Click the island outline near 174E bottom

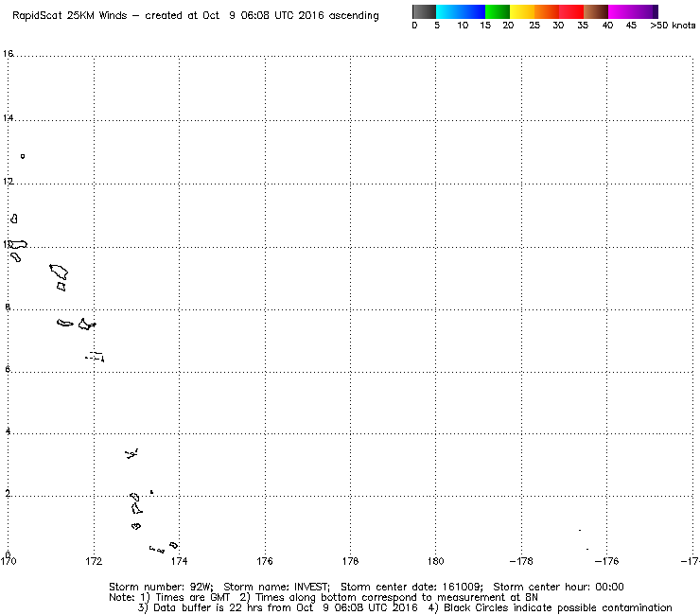(174, 545)
